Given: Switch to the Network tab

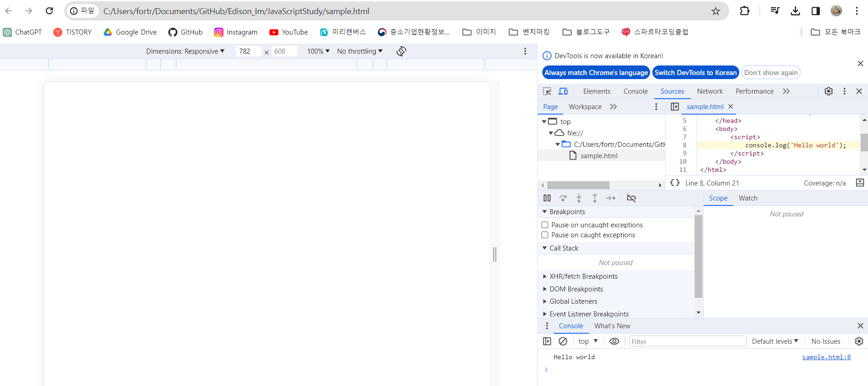Looking at the screenshot, I should pos(710,91).
